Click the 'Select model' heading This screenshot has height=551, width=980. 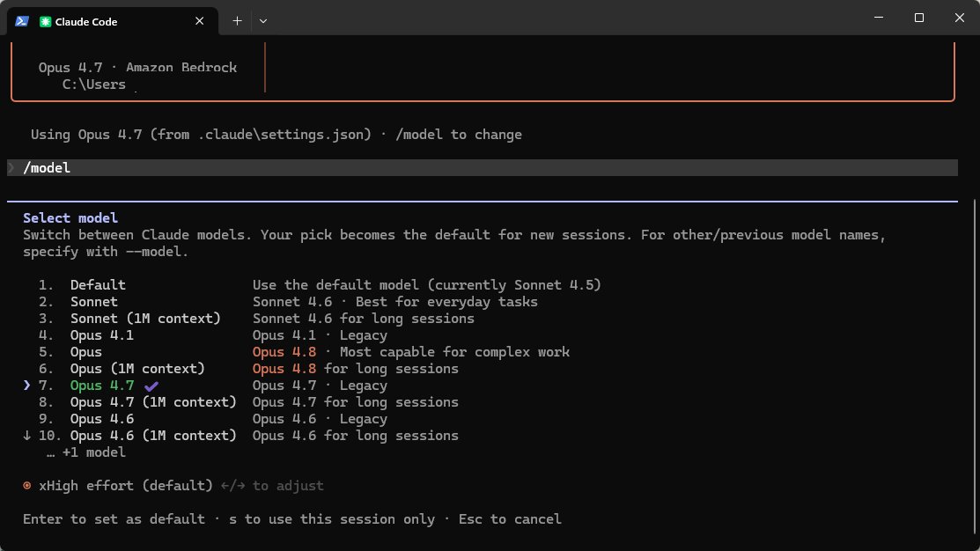[x=70, y=218]
